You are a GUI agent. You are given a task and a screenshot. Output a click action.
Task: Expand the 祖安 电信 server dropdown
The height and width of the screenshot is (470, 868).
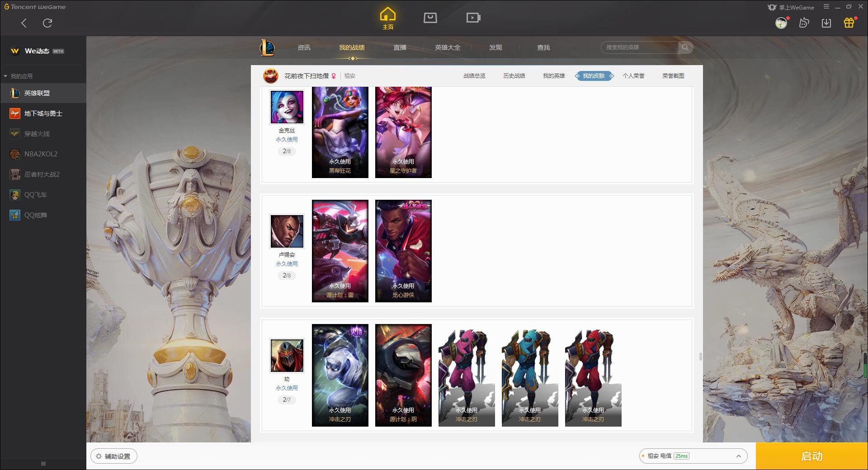click(693, 456)
